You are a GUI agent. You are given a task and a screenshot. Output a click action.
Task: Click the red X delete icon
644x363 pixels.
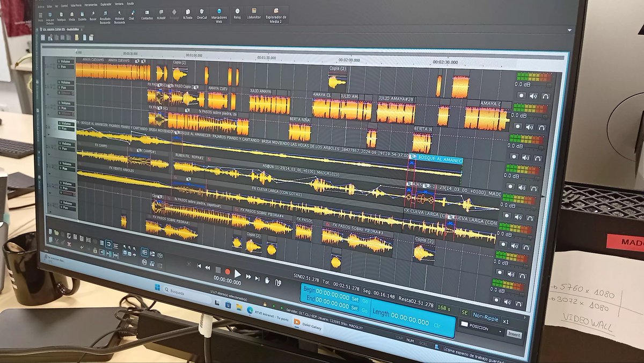coord(69,244)
